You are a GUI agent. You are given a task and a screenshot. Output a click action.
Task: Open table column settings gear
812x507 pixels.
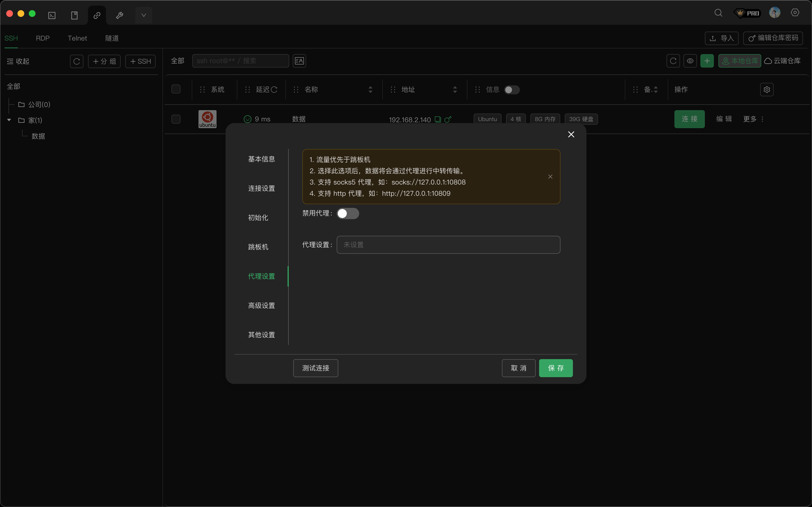(x=766, y=90)
